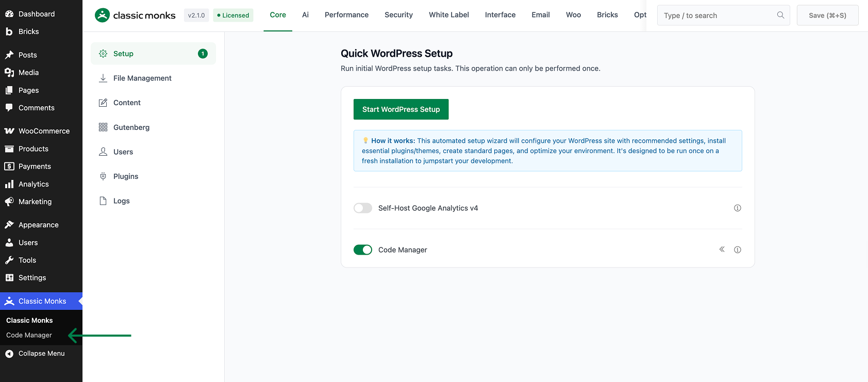Screen dimensions: 868x382
Task: Go to the Security tab
Action: 398,15
